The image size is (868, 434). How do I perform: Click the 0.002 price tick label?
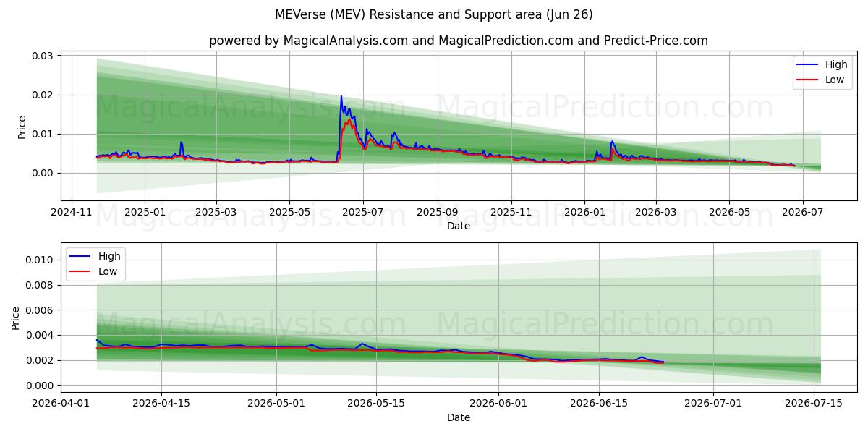(39, 360)
